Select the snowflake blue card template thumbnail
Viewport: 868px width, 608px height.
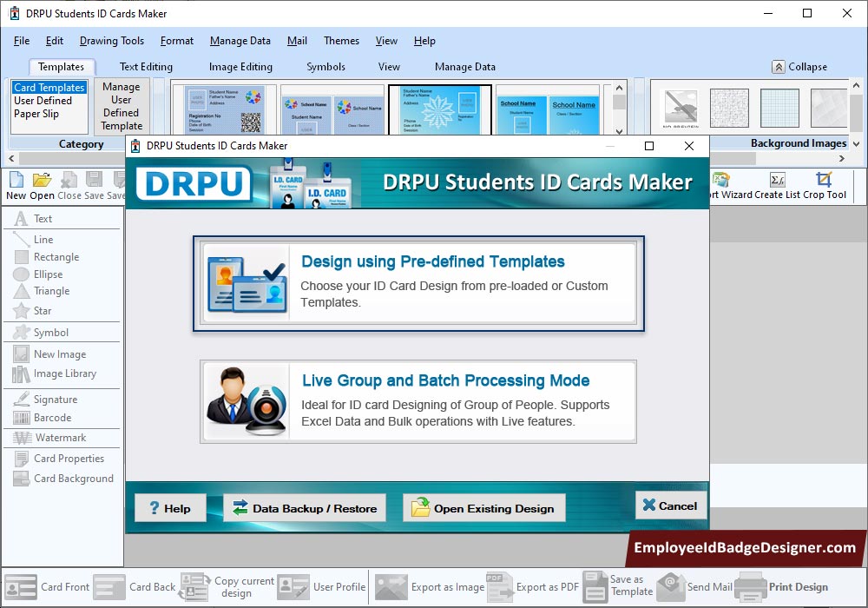click(x=440, y=109)
